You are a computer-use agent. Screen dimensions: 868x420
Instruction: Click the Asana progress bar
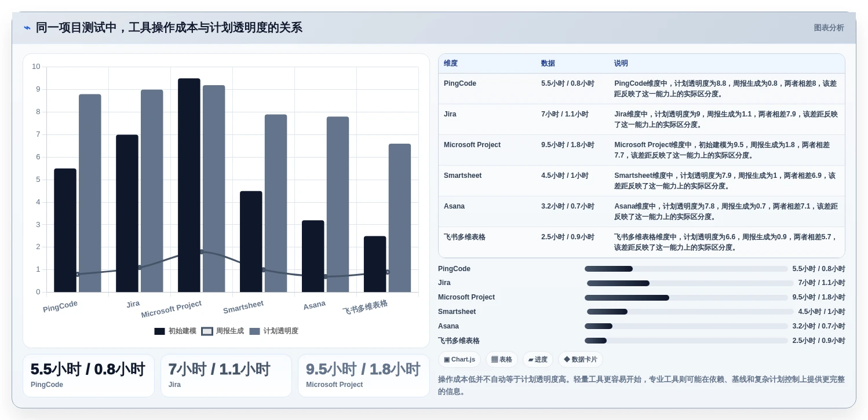click(686, 326)
